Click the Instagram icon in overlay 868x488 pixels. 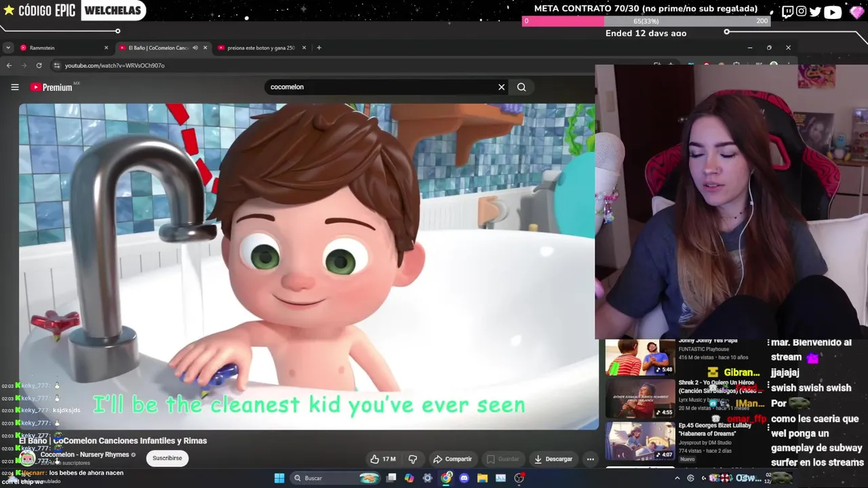[802, 12]
